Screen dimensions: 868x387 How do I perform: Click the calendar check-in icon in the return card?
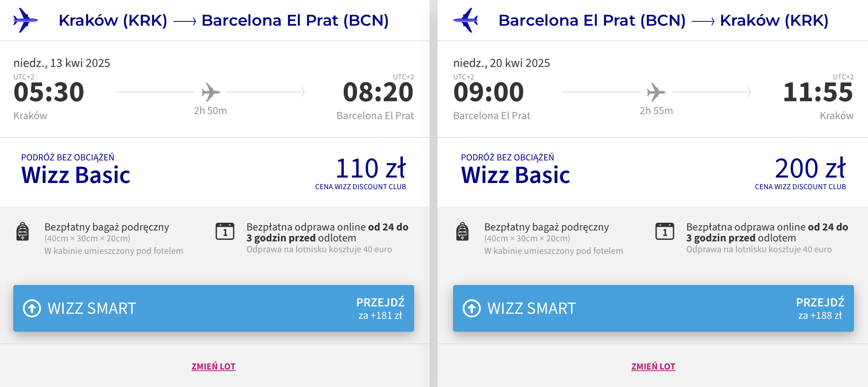tap(665, 231)
